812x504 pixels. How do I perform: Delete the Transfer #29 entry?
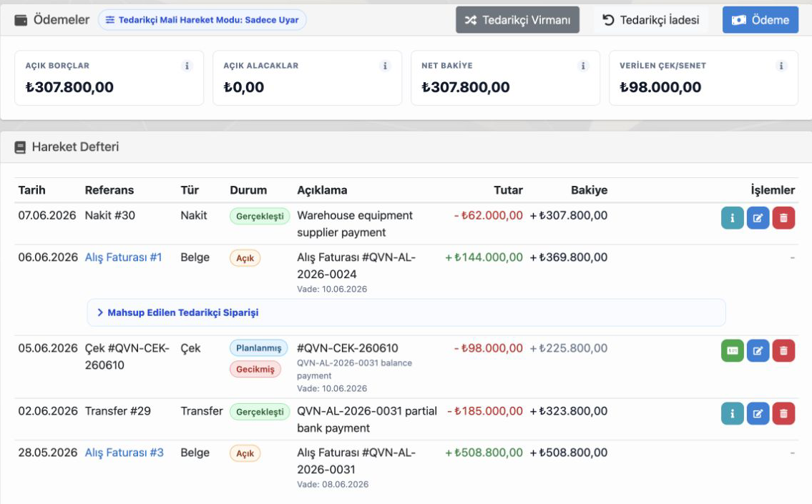click(783, 413)
